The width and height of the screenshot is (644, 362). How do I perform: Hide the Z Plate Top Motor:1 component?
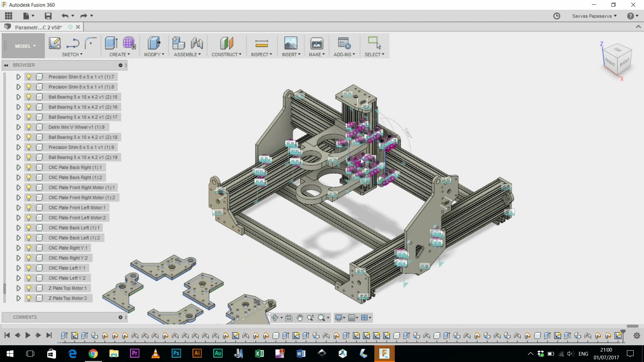pyautogui.click(x=29, y=288)
